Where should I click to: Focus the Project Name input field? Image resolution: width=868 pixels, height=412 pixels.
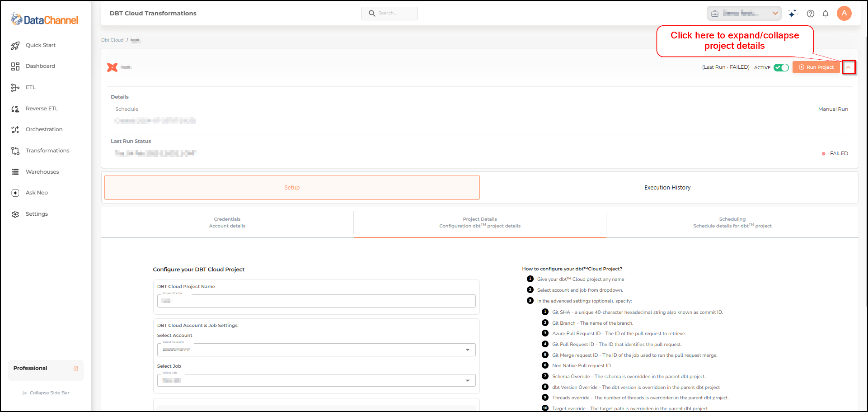pyautogui.click(x=316, y=301)
